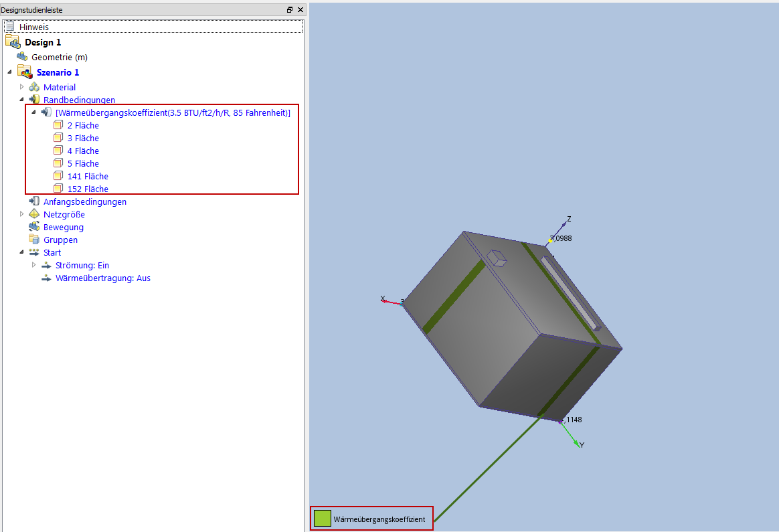Viewport: 779px width, 532px height.
Task: Select Szenario 1 label
Action: [58, 72]
